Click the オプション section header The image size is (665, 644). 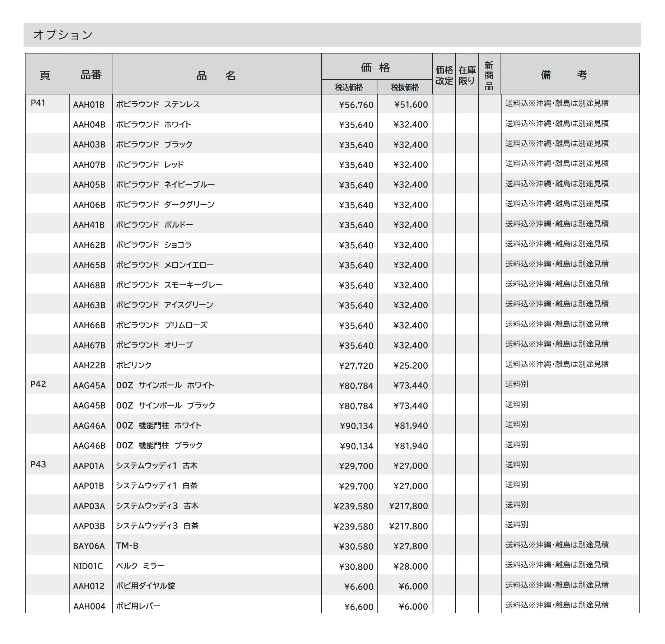[63, 35]
